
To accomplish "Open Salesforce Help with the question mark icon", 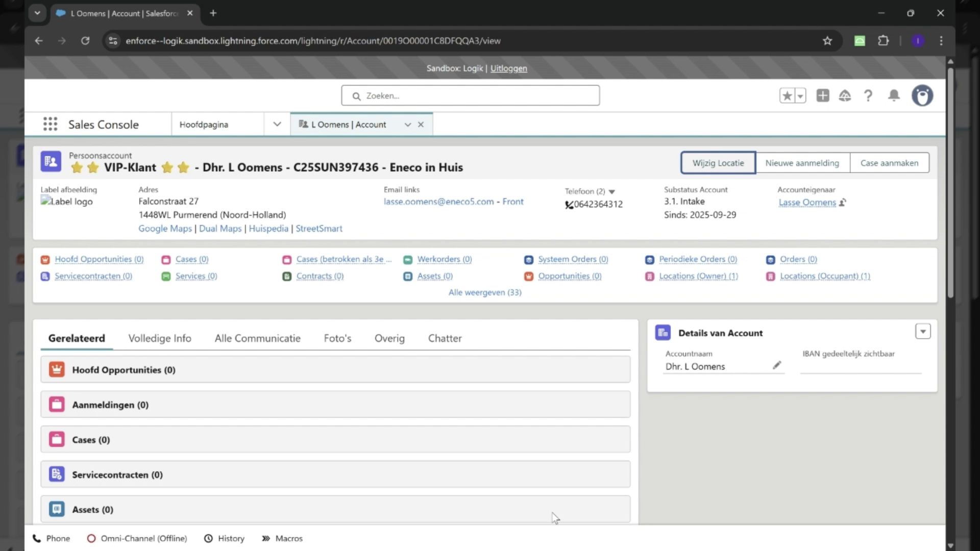I will pos(869,95).
